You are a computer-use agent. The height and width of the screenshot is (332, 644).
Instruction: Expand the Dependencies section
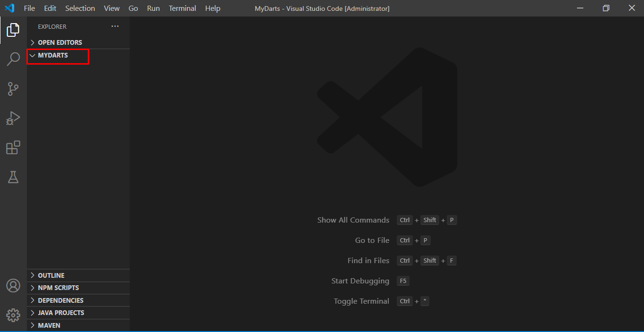tap(60, 300)
